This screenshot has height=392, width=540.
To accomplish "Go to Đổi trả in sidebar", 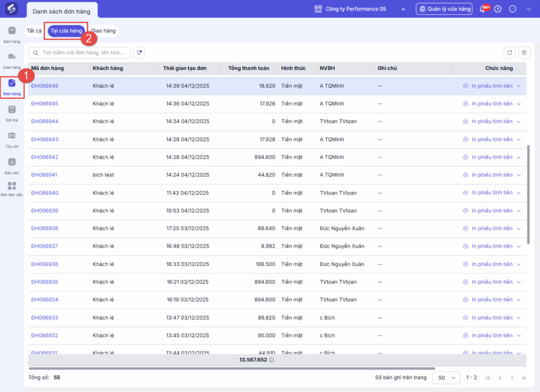I will 12,112.
